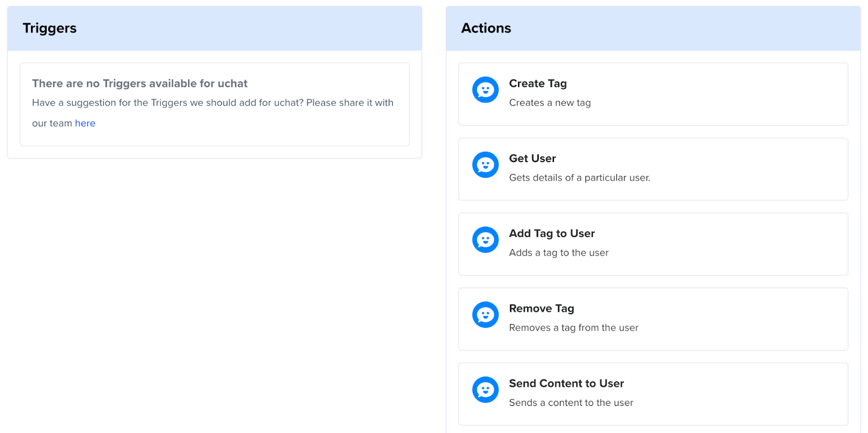Click 'There are no Triggers available for uchat'
The width and height of the screenshot is (868, 433).
point(139,83)
